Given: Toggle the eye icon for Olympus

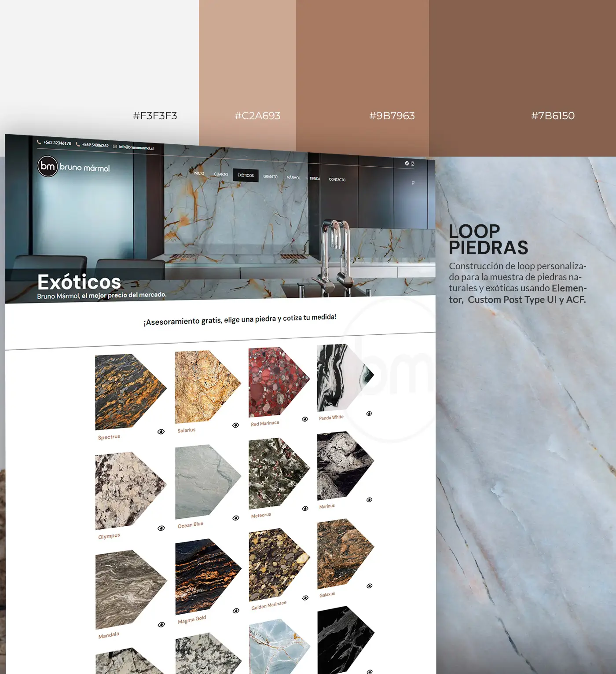Looking at the screenshot, I should click(161, 528).
